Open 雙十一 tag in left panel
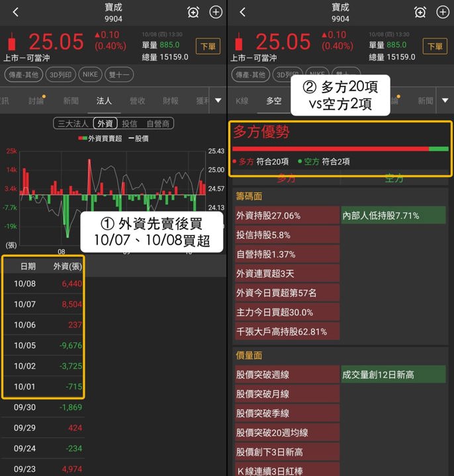Screen dimensions: 454x476 pos(119,75)
